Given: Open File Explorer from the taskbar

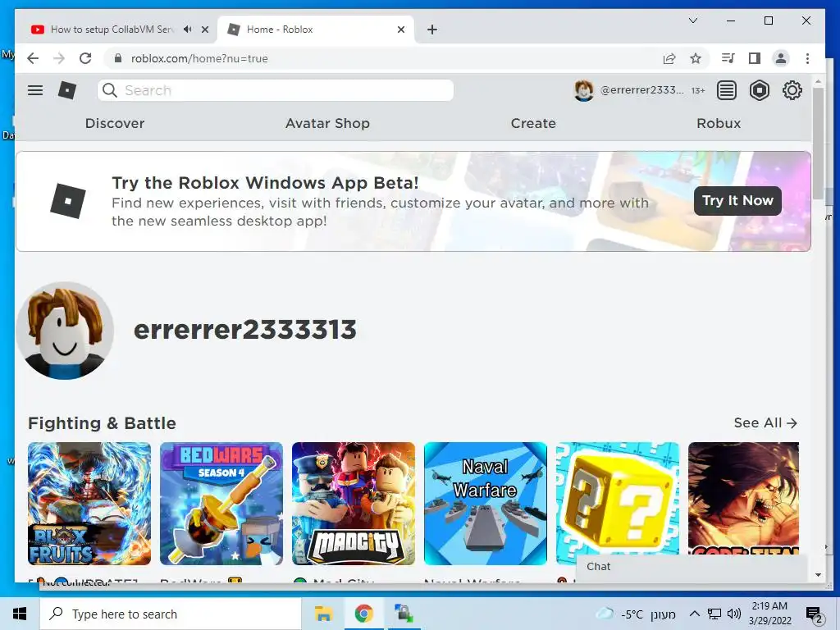Looking at the screenshot, I should click(323, 614).
